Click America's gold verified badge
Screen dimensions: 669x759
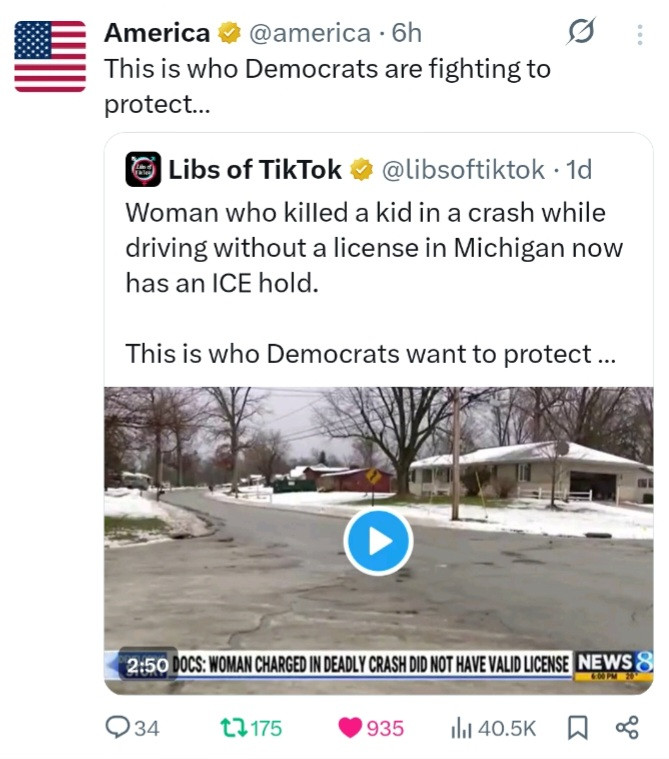point(228,33)
